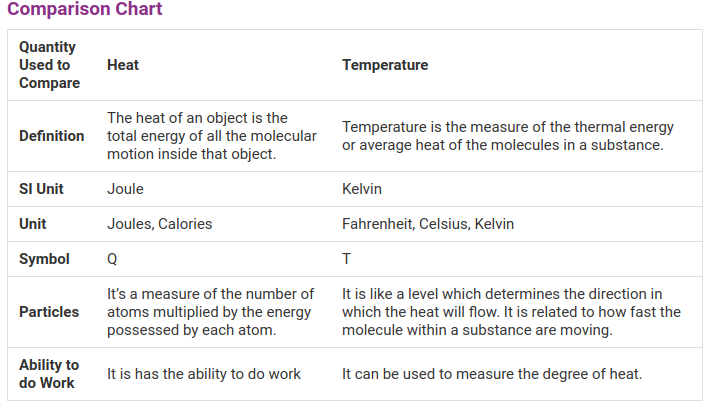Select the Symbol row label
This screenshot has width=709, height=411.
pyautogui.click(x=44, y=259)
